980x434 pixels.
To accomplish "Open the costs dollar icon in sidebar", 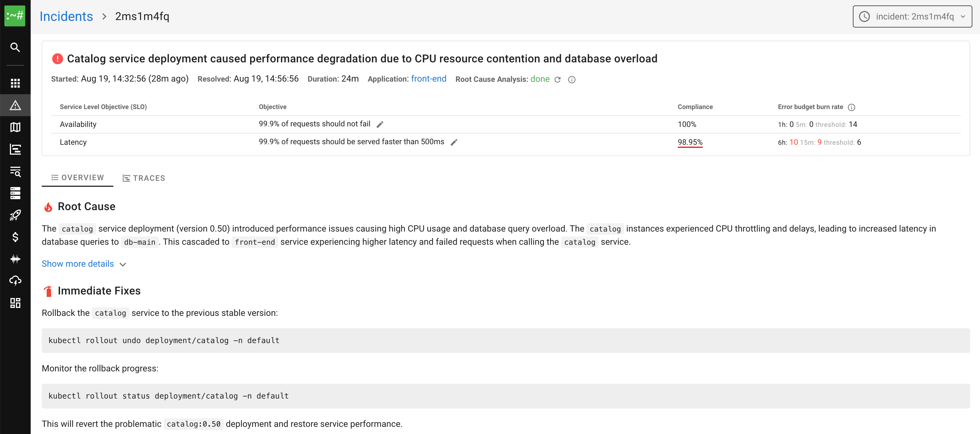I will click(15, 237).
